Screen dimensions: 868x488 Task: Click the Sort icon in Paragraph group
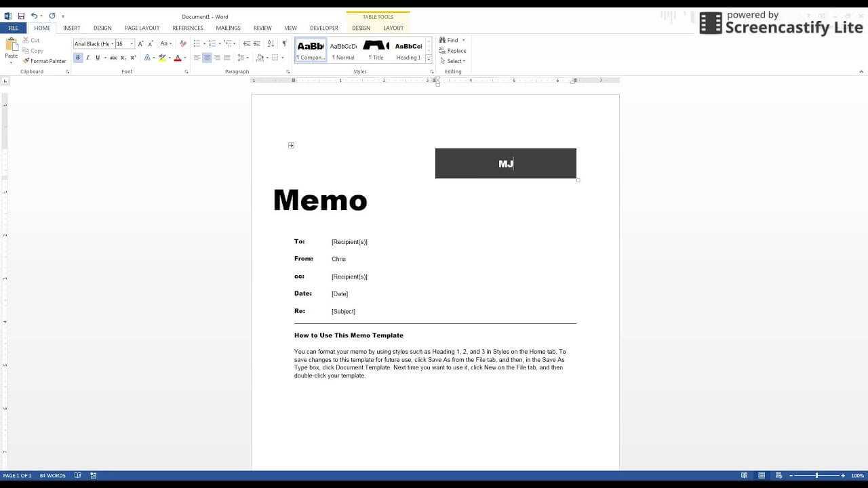[271, 43]
